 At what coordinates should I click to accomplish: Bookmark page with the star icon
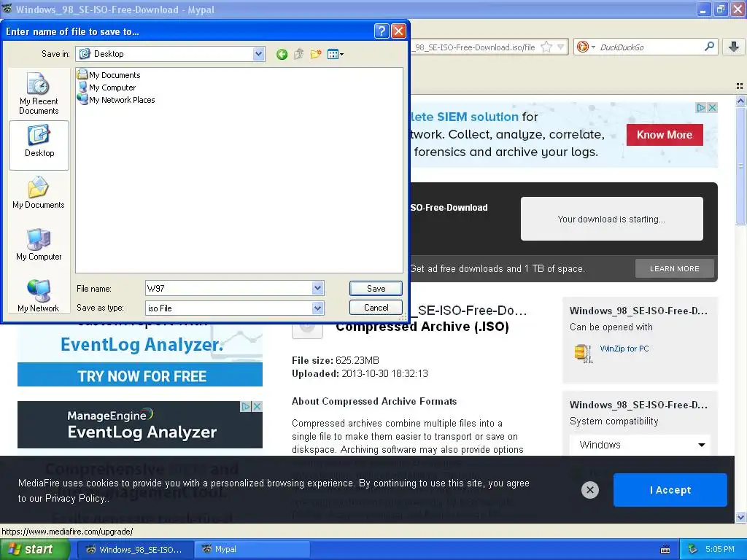(x=546, y=47)
